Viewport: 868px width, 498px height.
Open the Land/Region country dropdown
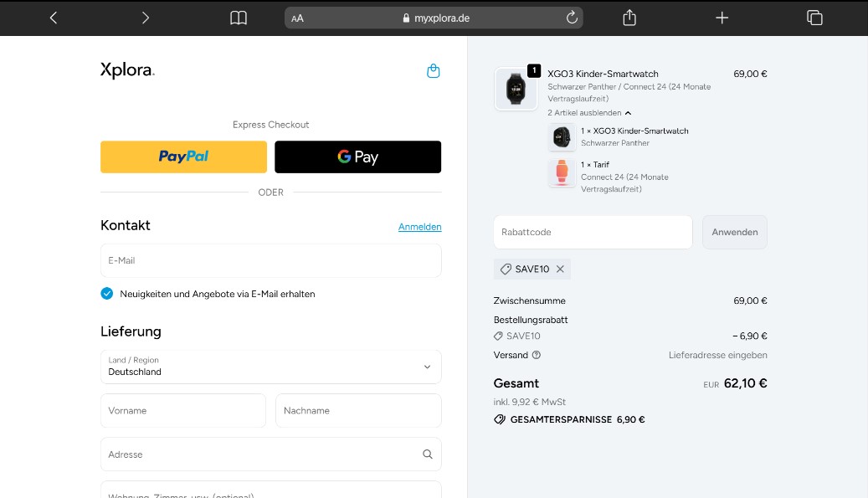pyautogui.click(x=270, y=367)
